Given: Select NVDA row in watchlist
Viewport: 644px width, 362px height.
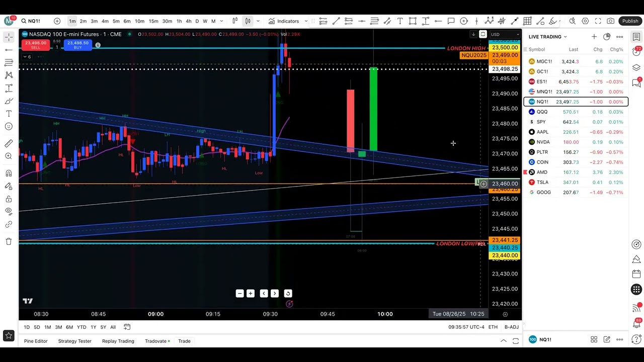Looking at the screenshot, I should tap(576, 142).
